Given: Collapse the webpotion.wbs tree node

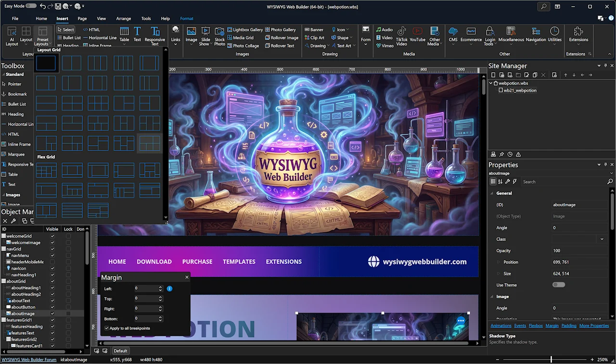Looking at the screenshot, I should (x=491, y=83).
